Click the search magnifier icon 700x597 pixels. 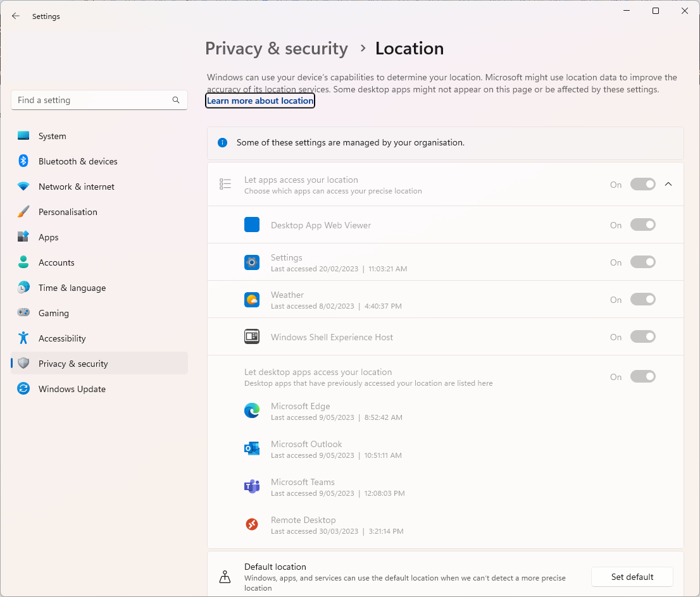(176, 100)
